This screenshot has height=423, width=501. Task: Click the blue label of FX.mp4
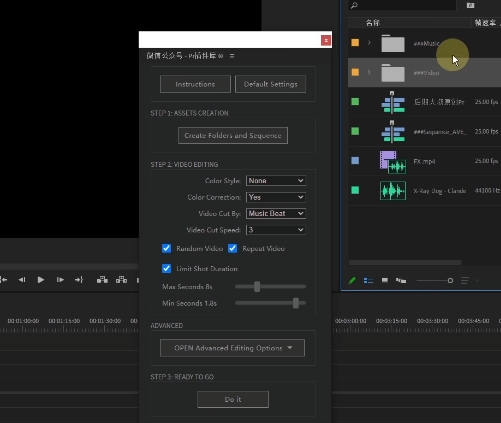pyautogui.click(x=355, y=161)
